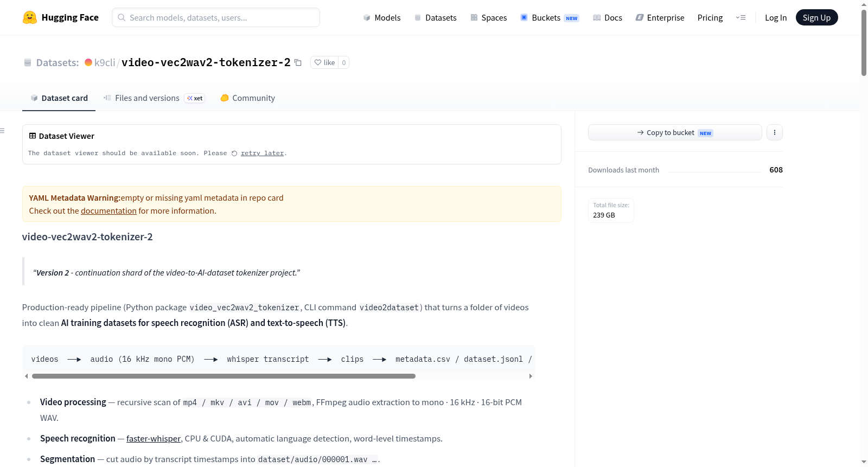Click the video_vec2wav2_tokenizer inline code
Screen dimensions: 868x467
point(244,308)
